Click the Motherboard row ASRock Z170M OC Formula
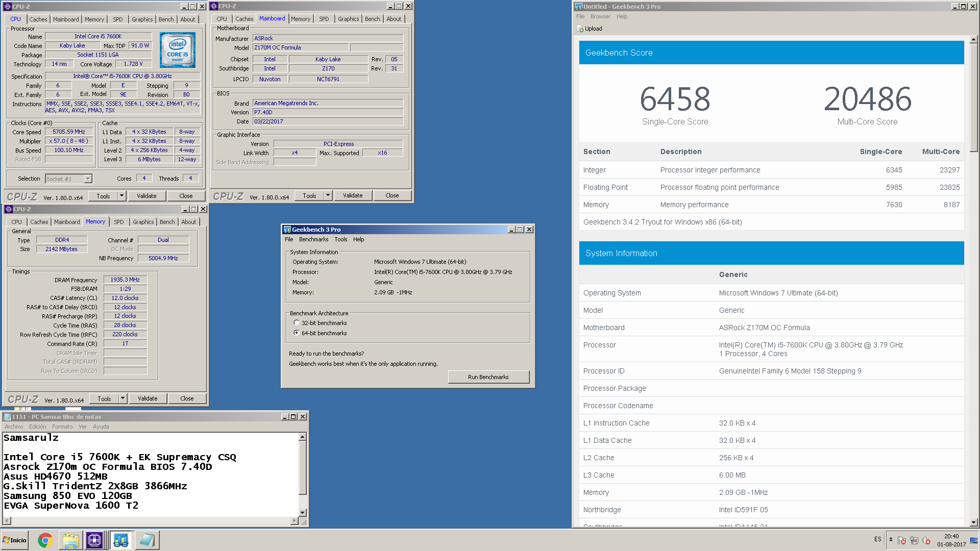This screenshot has width=980, height=551. pyautogui.click(x=771, y=328)
